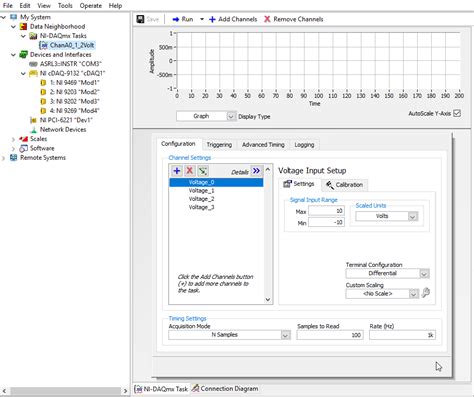
Task: Expand the Scales tree node
Action: (x=13, y=139)
